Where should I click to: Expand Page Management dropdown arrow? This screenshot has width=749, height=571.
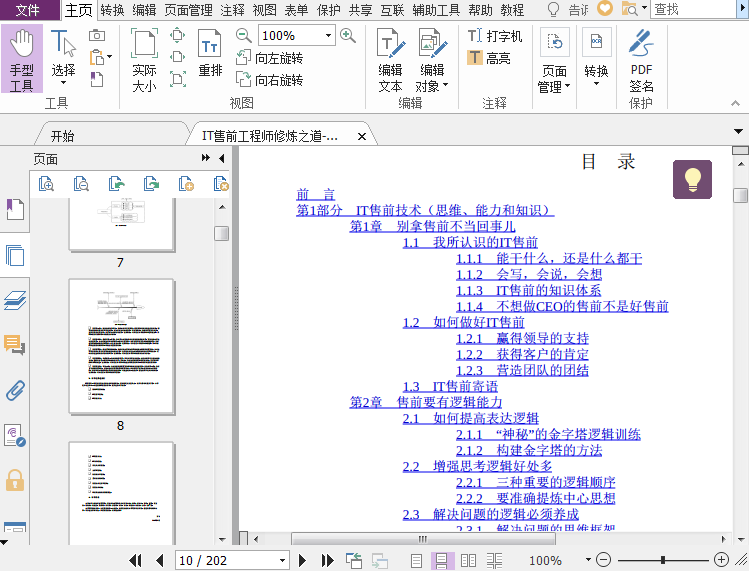tap(567, 86)
